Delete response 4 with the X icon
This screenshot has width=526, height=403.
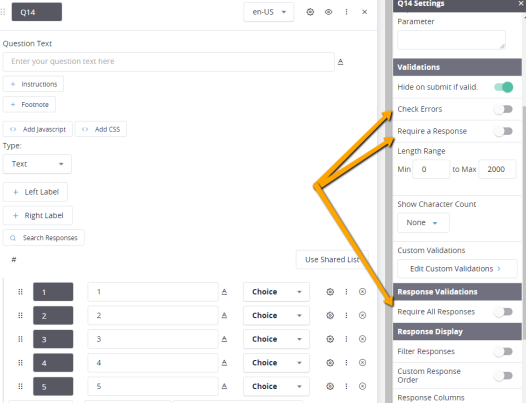pos(362,363)
